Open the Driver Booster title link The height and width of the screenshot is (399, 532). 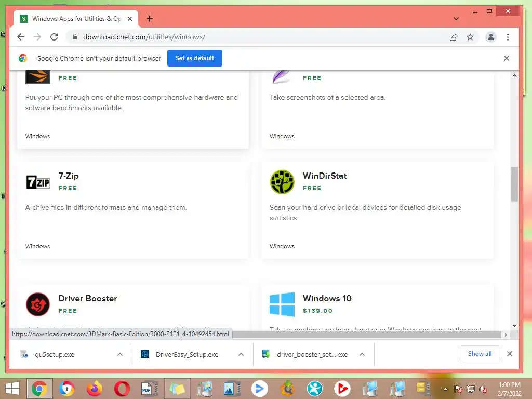[88, 298]
